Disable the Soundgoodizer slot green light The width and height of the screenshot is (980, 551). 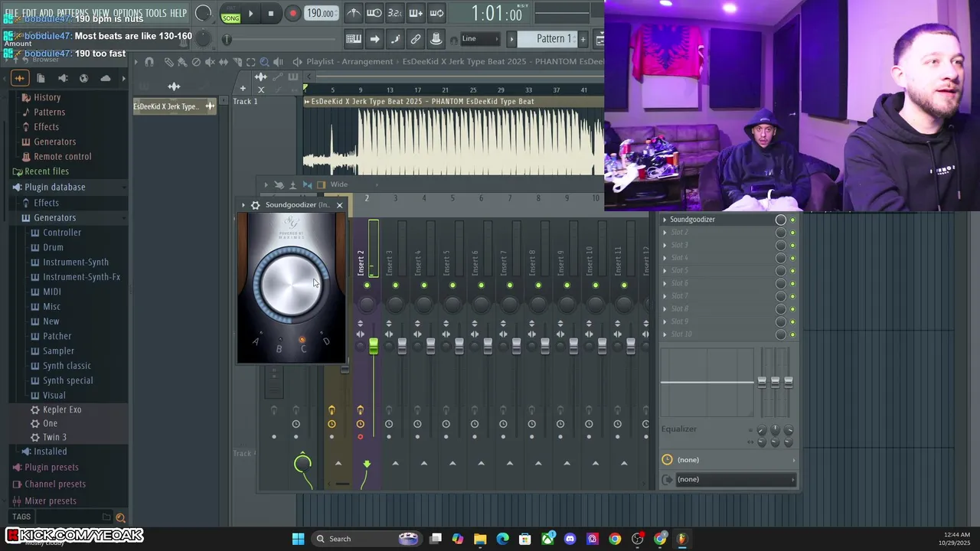[x=792, y=220]
